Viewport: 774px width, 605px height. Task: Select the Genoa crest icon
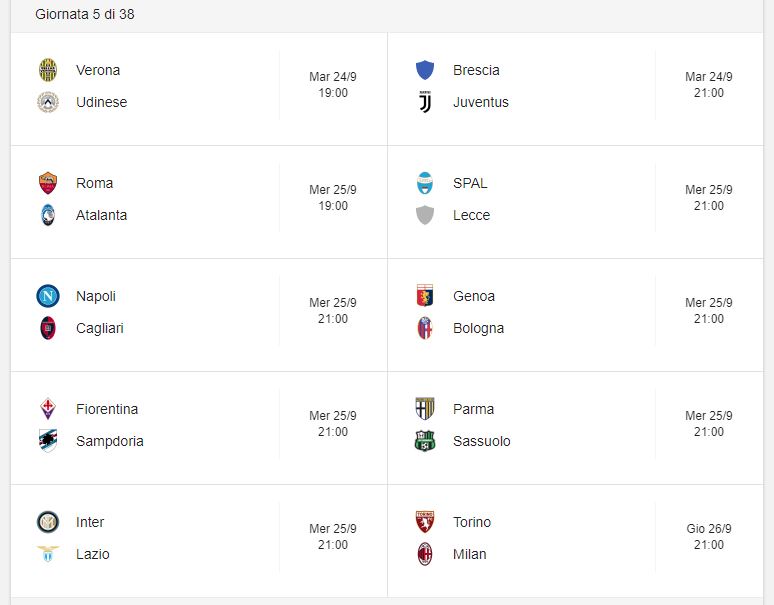pyautogui.click(x=425, y=296)
